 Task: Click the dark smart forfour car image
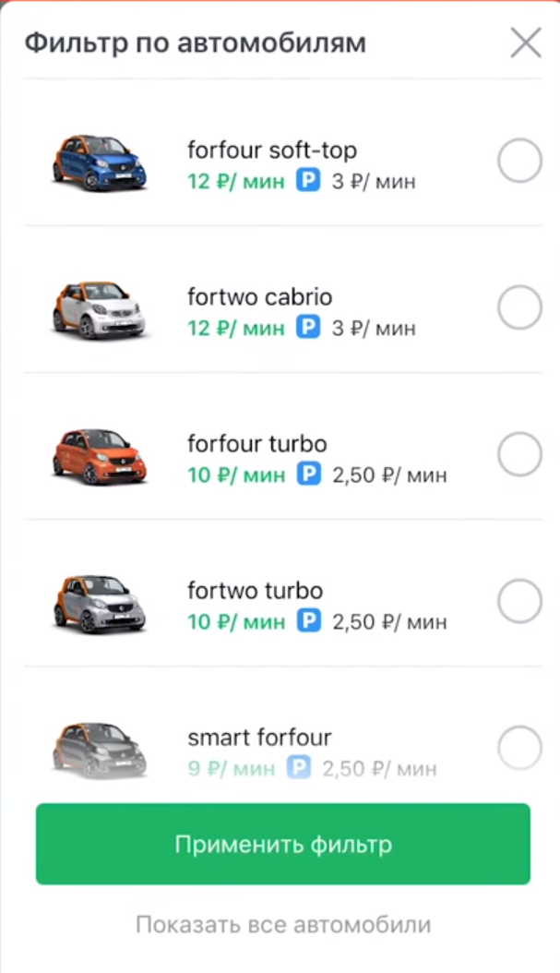(x=99, y=749)
